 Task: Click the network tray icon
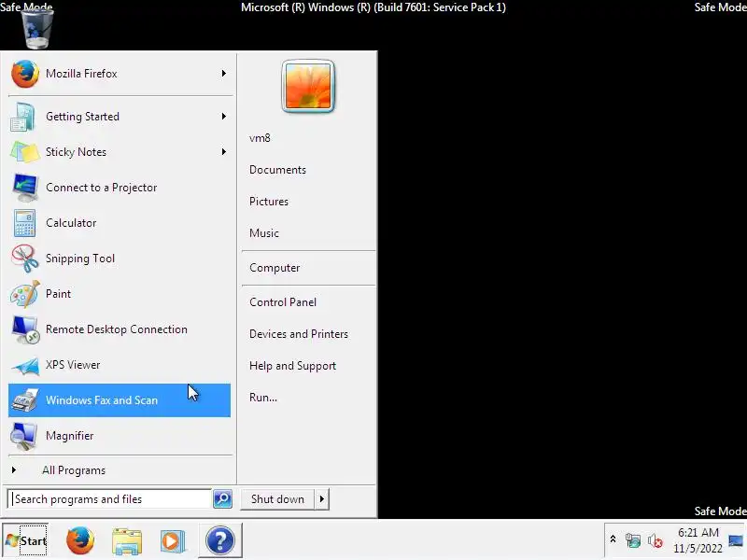pos(633,540)
